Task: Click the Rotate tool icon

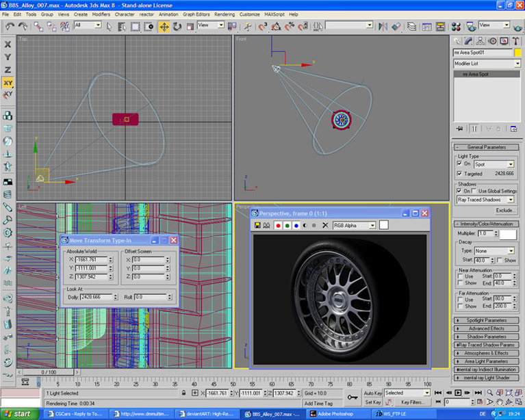Action: 177,26
